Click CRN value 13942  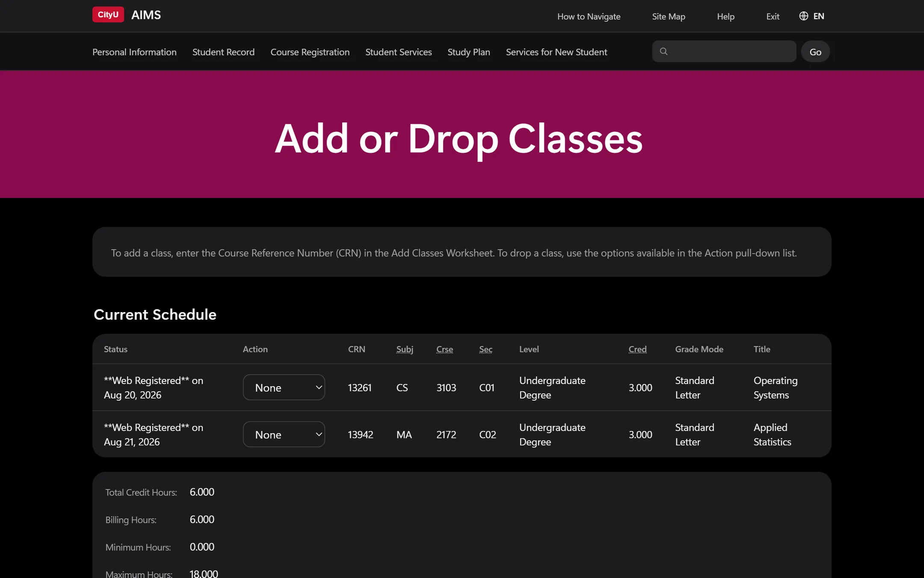[x=360, y=435]
